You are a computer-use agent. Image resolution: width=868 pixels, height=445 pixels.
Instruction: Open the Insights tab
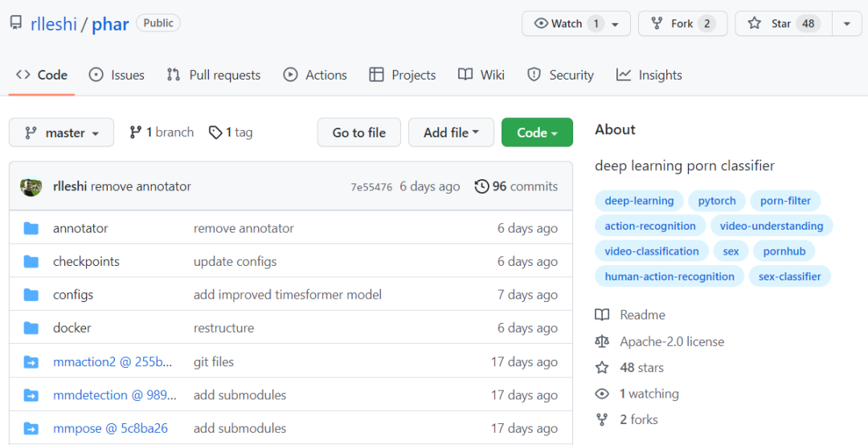click(649, 75)
